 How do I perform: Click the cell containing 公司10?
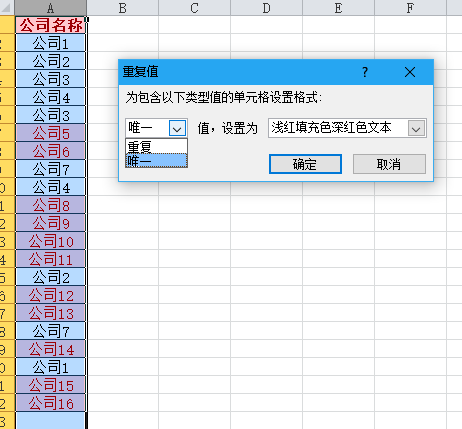tap(51, 241)
